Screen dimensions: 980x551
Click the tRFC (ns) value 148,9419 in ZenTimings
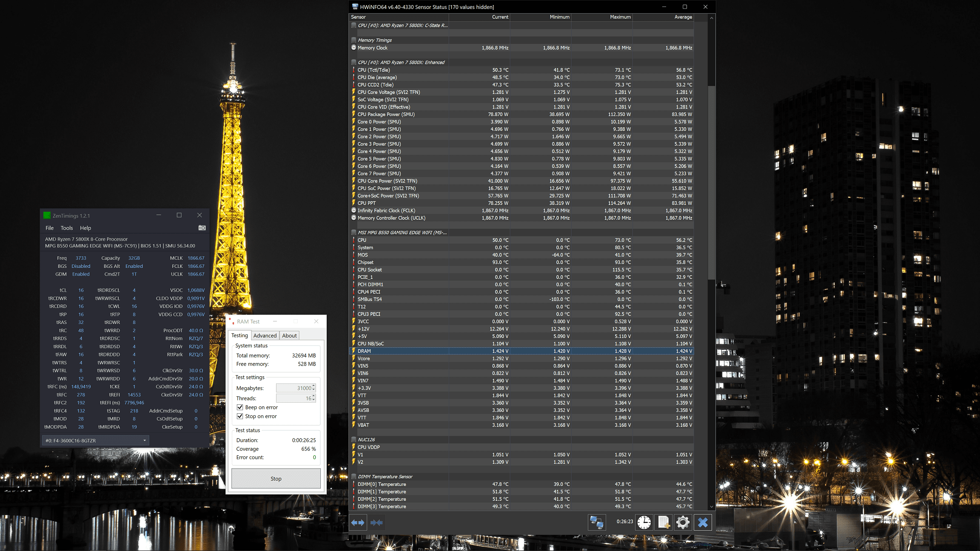(x=81, y=386)
